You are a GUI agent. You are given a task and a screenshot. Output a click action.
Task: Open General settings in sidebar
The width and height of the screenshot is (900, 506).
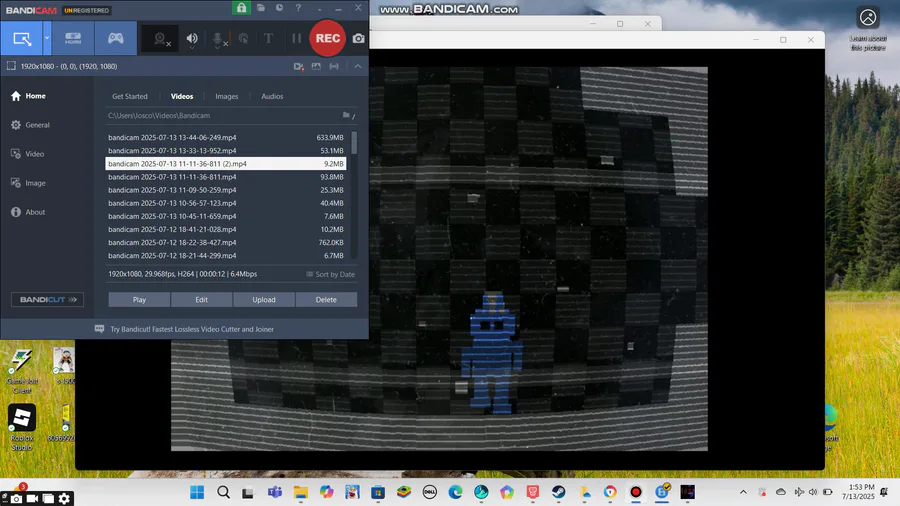[30, 125]
